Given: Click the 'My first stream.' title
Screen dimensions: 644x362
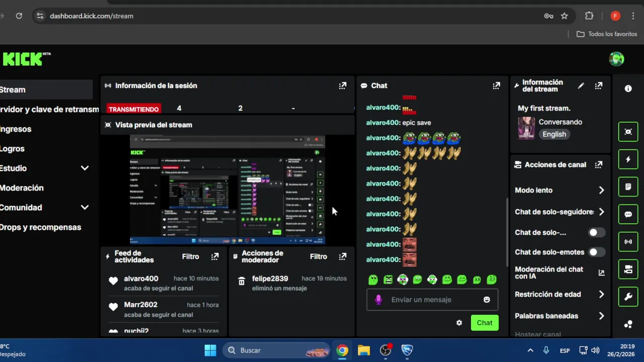Looking at the screenshot, I should [544, 108].
